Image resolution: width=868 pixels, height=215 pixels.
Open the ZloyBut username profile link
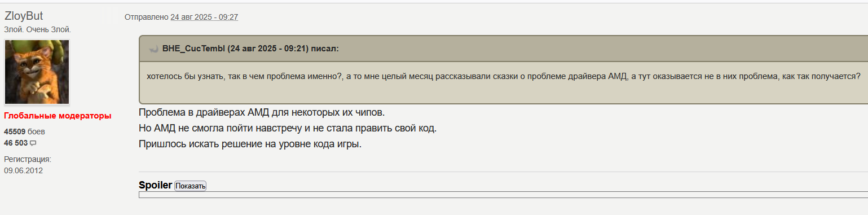tap(24, 16)
